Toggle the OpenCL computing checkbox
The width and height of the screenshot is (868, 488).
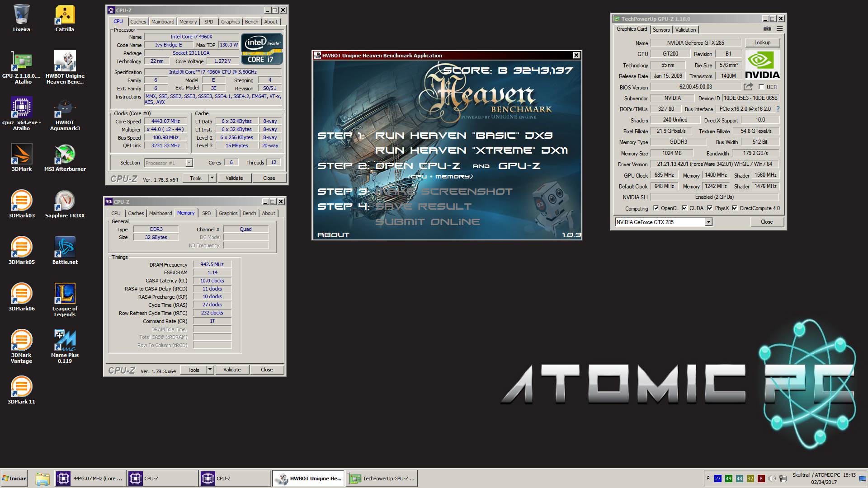pyautogui.click(x=656, y=208)
